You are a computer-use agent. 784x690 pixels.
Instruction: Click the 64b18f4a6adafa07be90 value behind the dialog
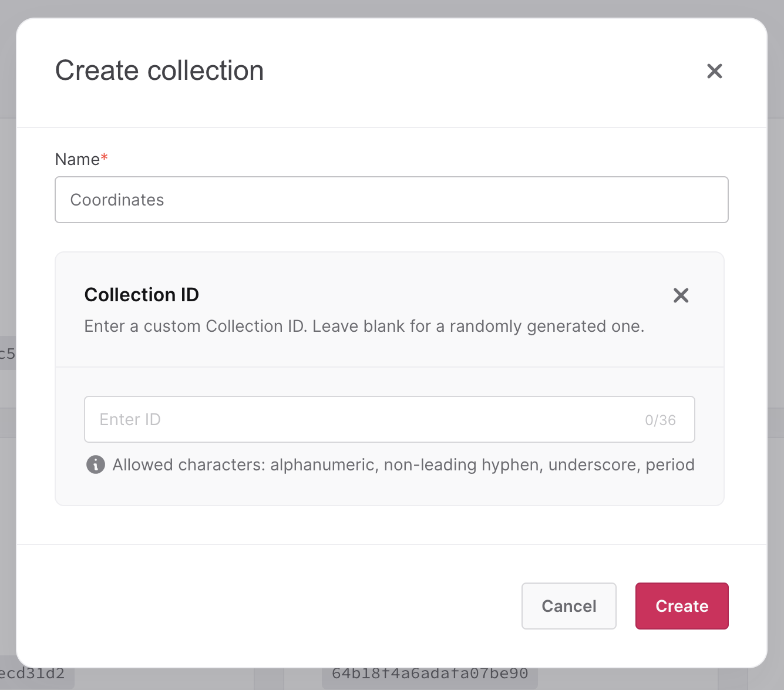[x=430, y=673]
